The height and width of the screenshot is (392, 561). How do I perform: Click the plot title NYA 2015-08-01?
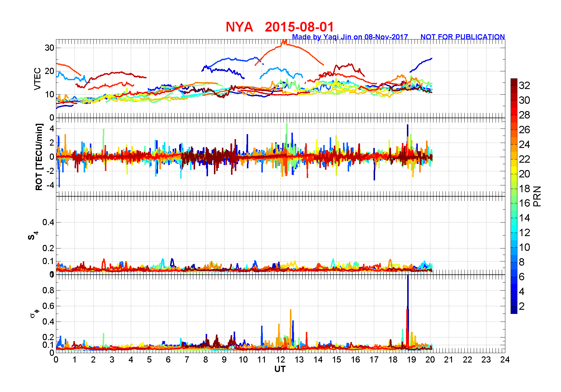tap(280, 27)
